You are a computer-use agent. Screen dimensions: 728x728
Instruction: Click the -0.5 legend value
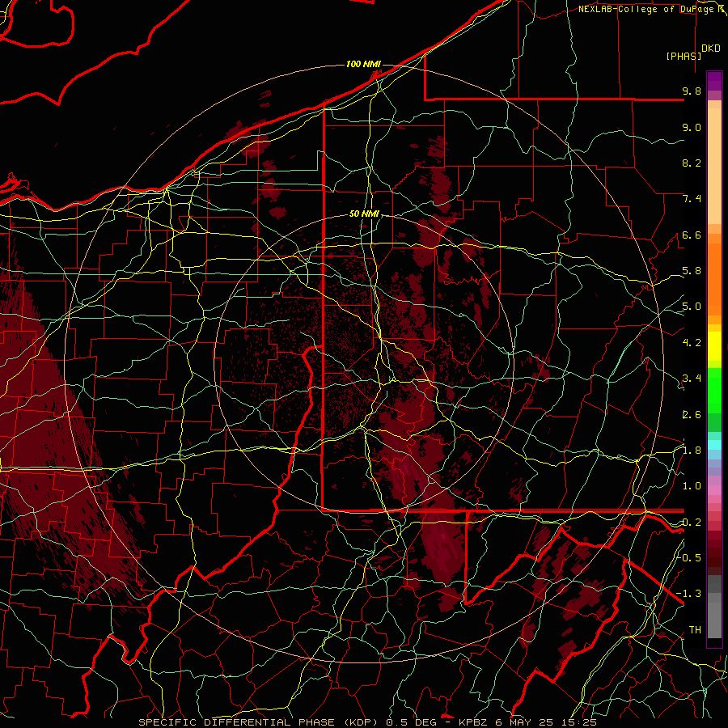click(x=689, y=558)
